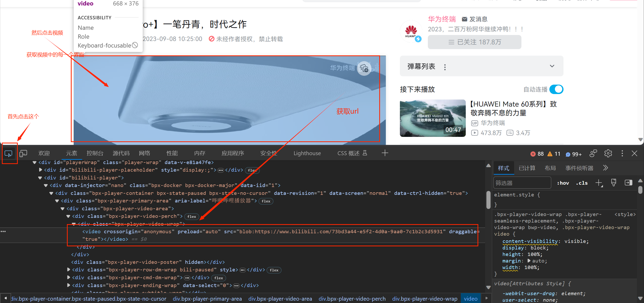644x303 pixels.
Task: Click the 筛选器 filter input
Action: (x=522, y=183)
